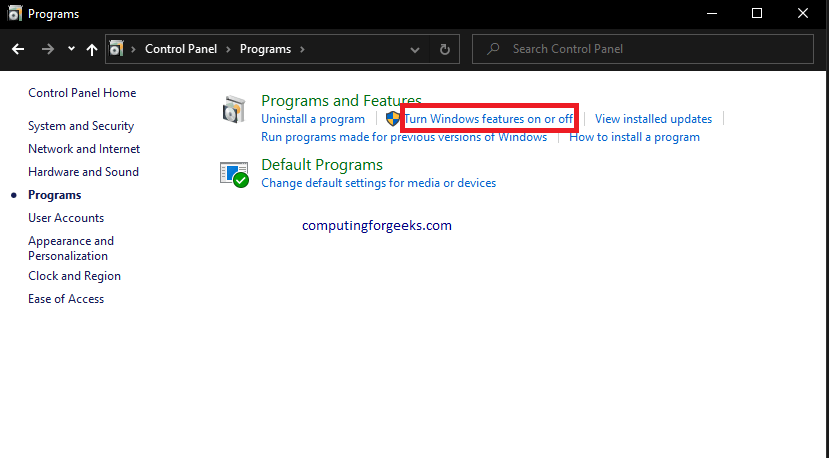Expand chevron after Programs breadcrumb
This screenshot has height=458, width=829.
pyautogui.click(x=302, y=49)
